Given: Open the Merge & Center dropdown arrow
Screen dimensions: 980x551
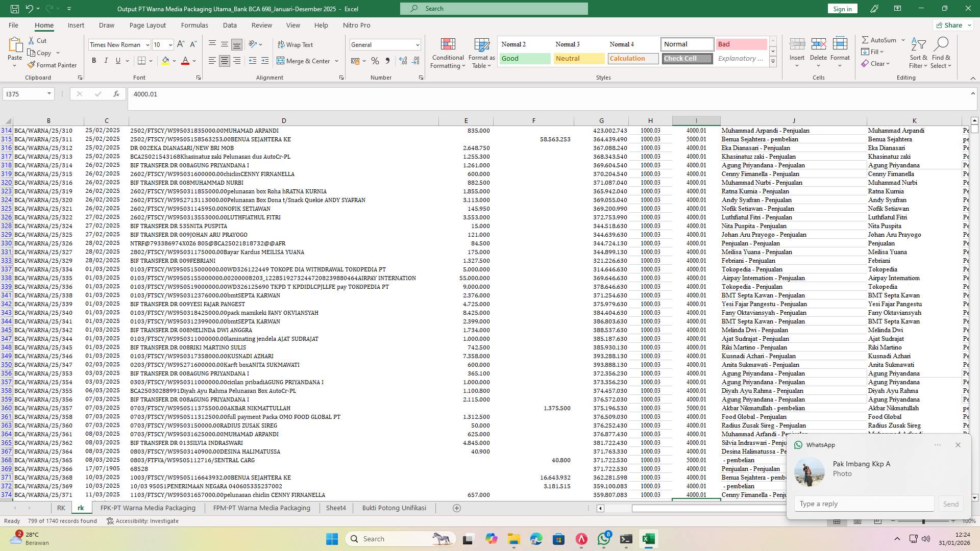Looking at the screenshot, I should point(336,61).
